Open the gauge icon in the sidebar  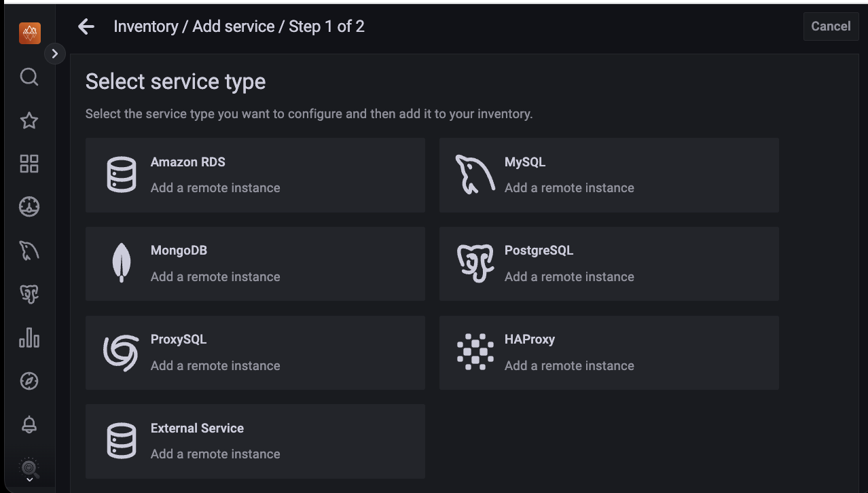pos(29,207)
